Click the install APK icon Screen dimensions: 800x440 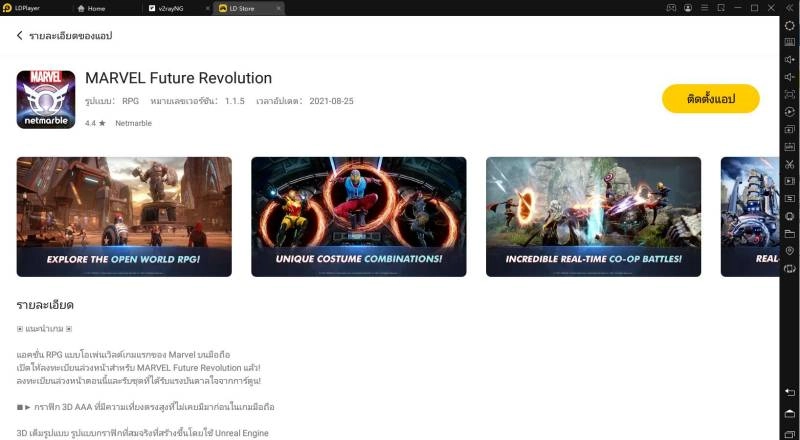[789, 146]
